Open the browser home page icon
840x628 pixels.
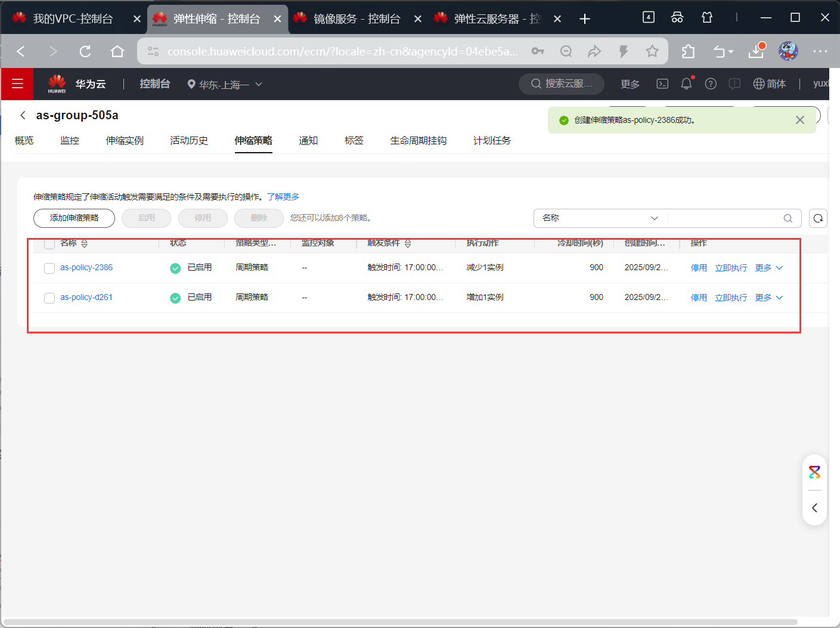point(117,51)
